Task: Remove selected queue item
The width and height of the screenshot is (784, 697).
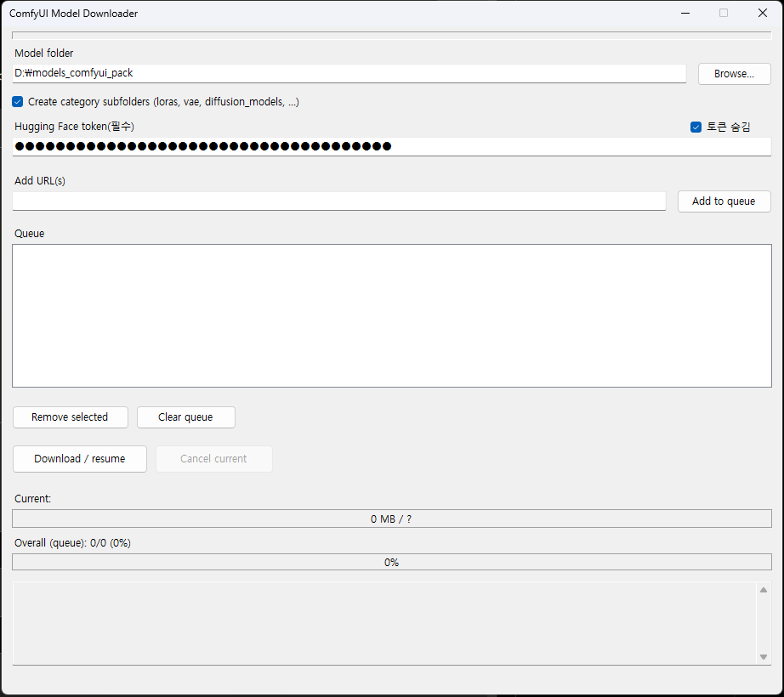Action: tap(70, 417)
